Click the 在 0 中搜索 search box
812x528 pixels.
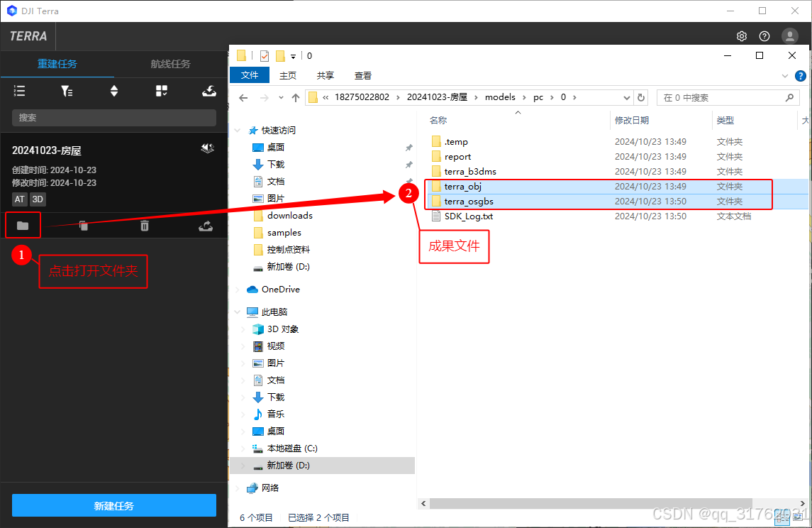(x=728, y=97)
